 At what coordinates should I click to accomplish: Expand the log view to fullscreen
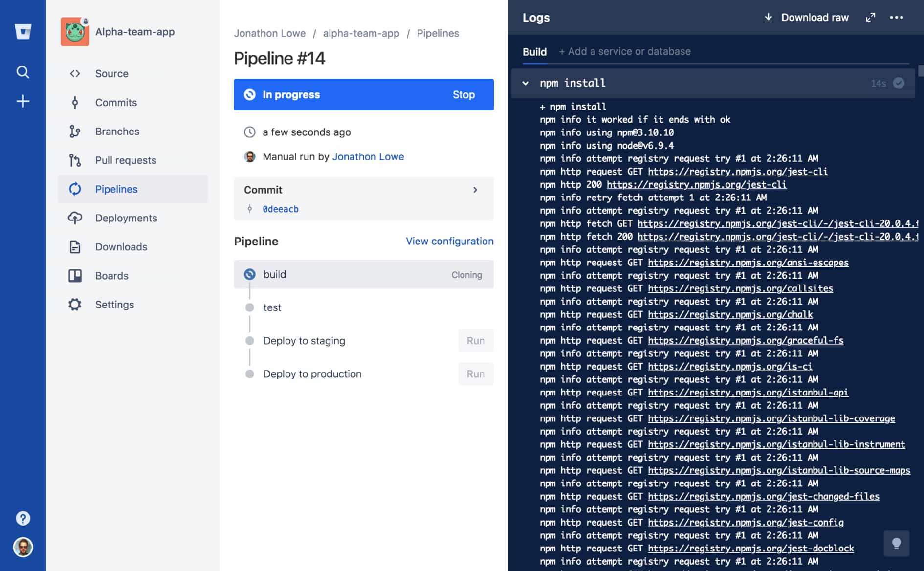coord(871,17)
